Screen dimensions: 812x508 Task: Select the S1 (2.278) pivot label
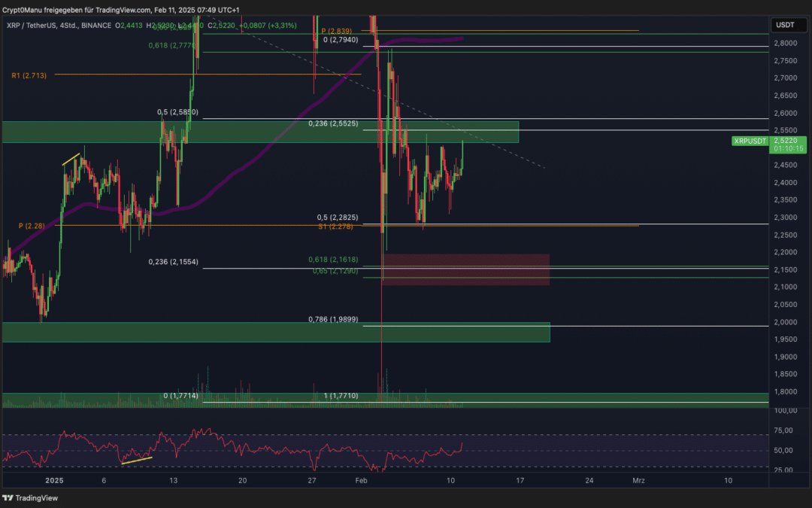coord(335,227)
